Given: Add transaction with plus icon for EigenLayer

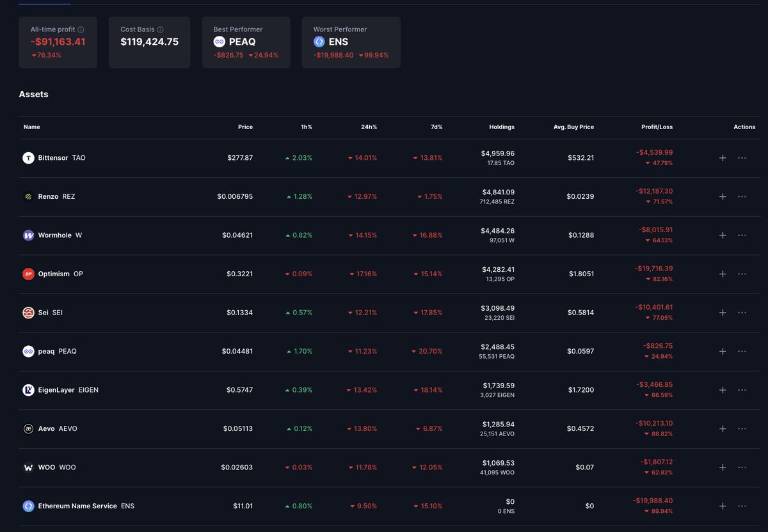Looking at the screenshot, I should coord(723,390).
